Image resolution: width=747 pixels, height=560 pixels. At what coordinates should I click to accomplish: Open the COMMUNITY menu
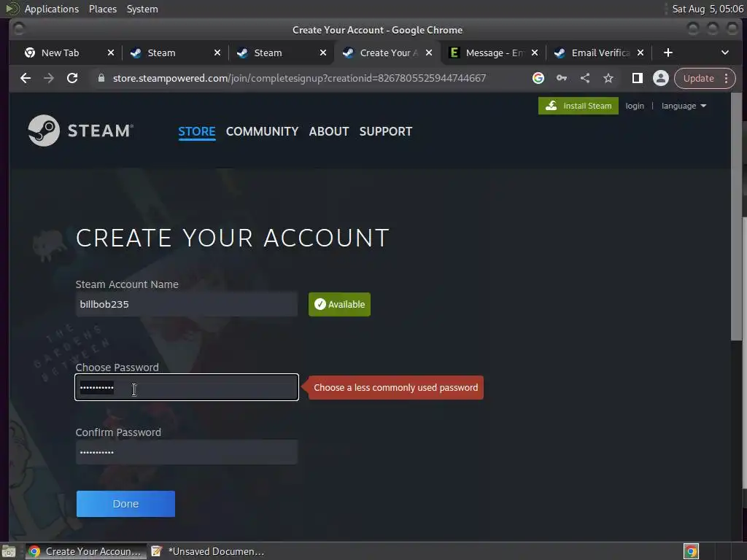click(262, 131)
